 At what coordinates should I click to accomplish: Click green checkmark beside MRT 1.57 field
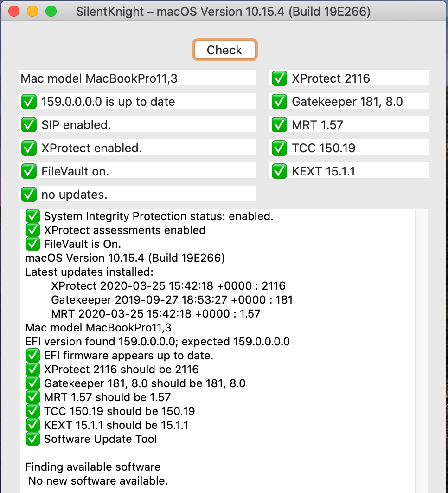(279, 125)
